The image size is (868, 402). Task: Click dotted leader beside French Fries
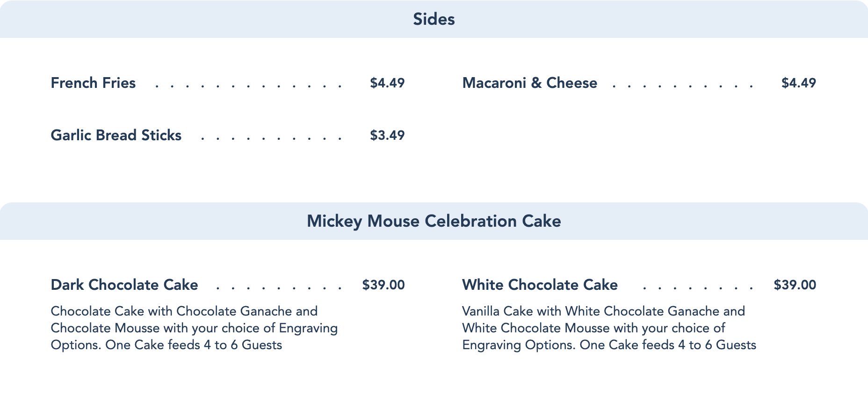pos(248,86)
